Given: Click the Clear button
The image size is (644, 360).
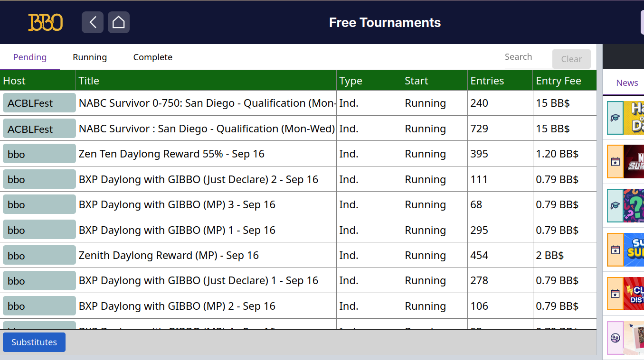Looking at the screenshot, I should coord(571,59).
